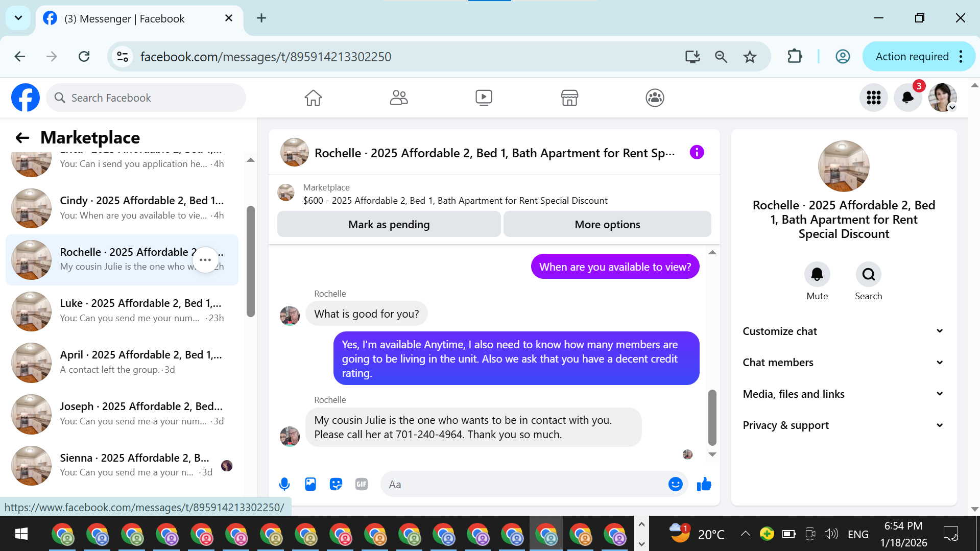Click the address bar URL
The width and height of the screenshot is (980, 551).
click(x=266, y=57)
